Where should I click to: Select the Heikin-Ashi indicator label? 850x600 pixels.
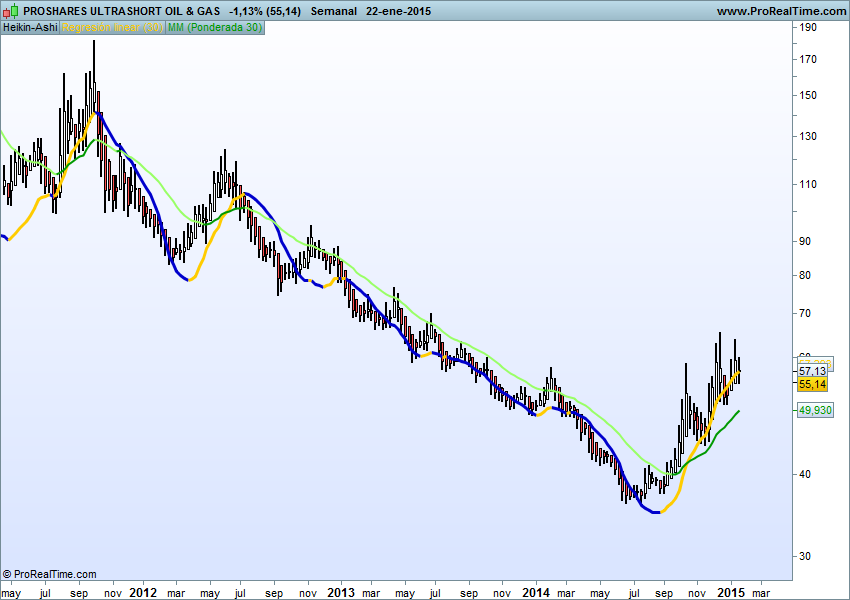pyautogui.click(x=30, y=27)
